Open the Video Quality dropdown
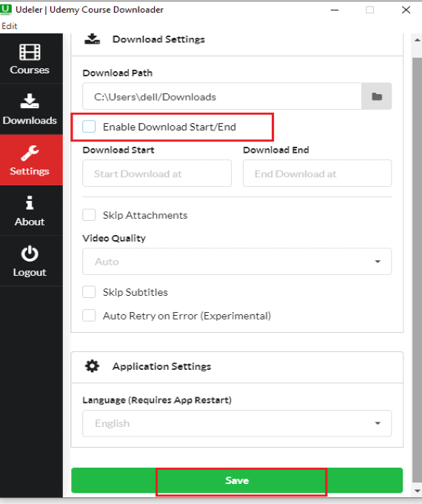This screenshot has width=422, height=504. (x=237, y=262)
